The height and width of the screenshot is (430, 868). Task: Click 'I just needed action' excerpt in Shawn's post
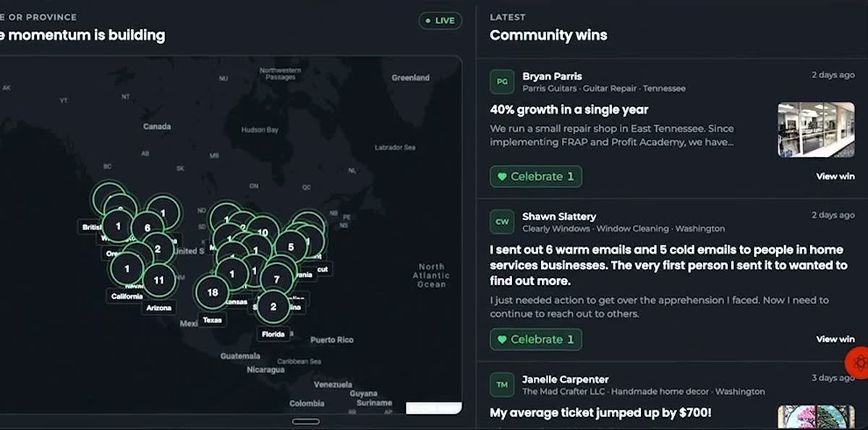pos(659,307)
